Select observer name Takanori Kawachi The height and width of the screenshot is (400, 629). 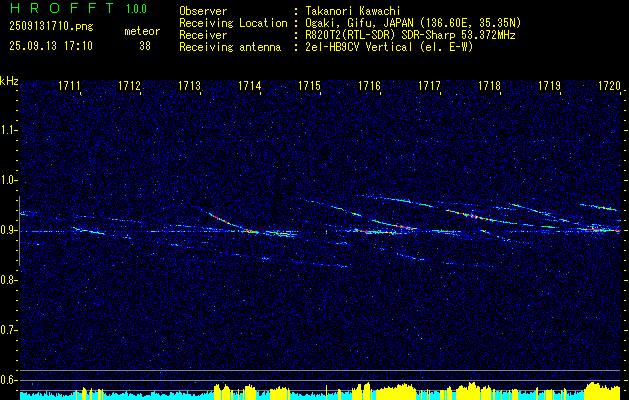click(353, 11)
